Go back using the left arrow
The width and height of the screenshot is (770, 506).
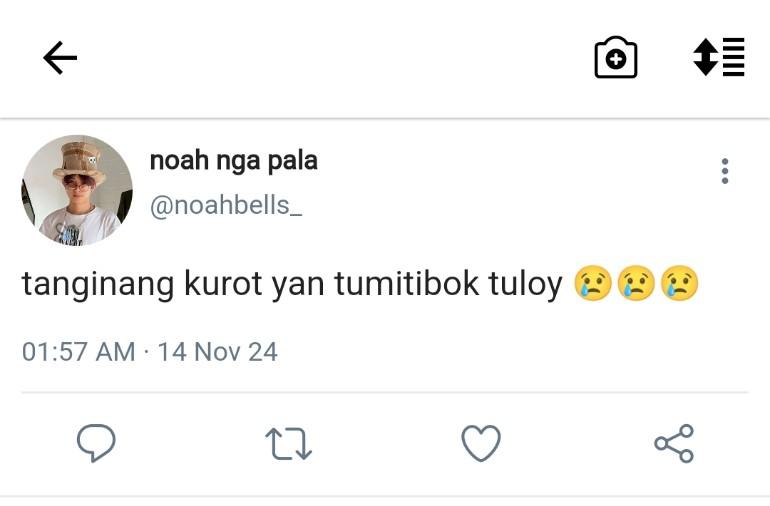[x=60, y=59]
